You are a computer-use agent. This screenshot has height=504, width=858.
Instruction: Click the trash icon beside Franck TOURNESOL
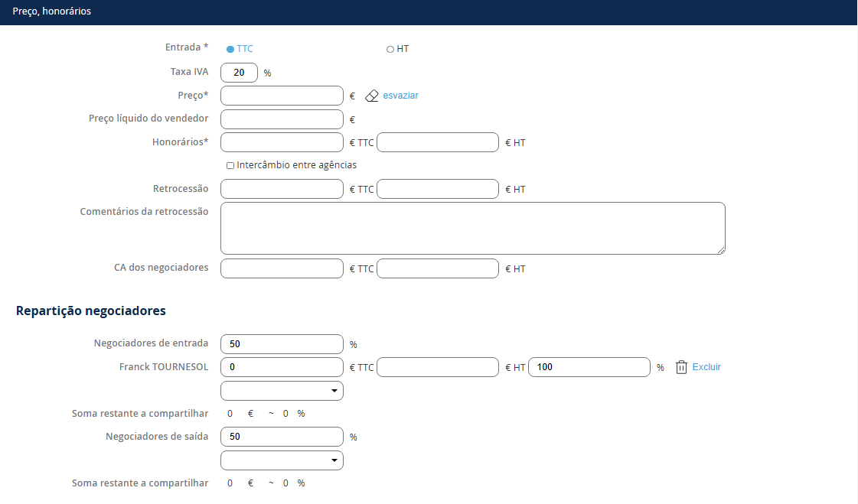click(681, 367)
